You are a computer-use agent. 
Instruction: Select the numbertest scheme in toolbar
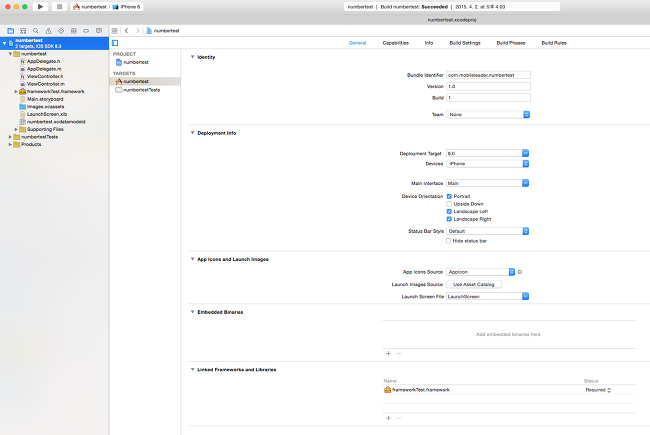click(90, 7)
